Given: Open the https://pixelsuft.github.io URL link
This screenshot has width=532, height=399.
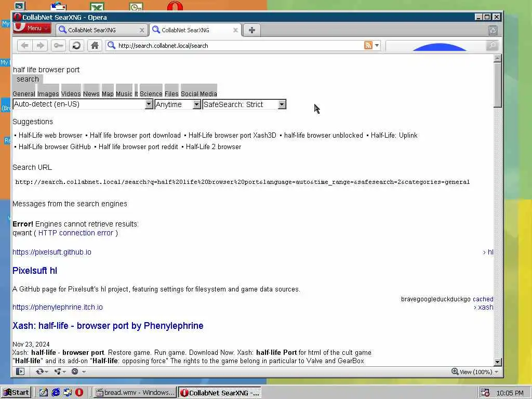Looking at the screenshot, I should pyautogui.click(x=52, y=252).
